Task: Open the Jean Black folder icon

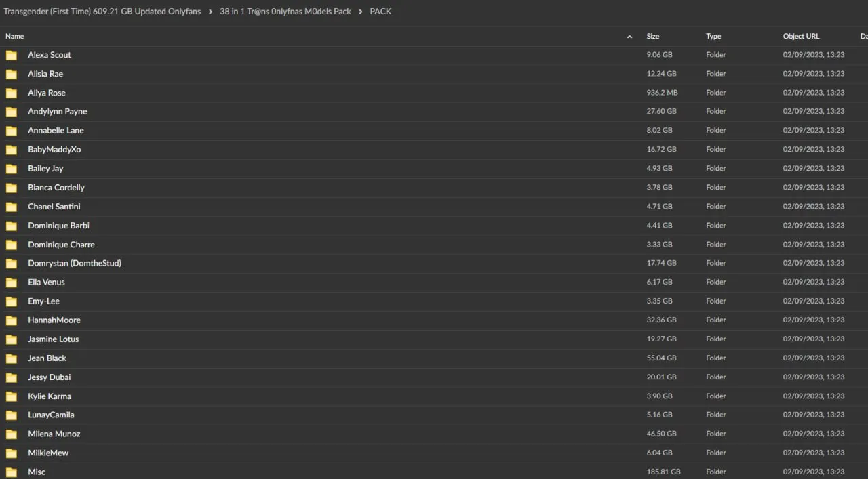Action: click(11, 358)
